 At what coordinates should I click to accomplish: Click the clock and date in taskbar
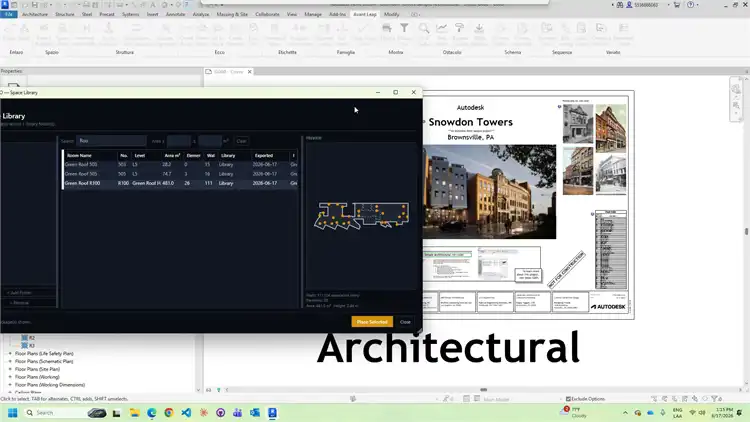[x=722, y=413]
